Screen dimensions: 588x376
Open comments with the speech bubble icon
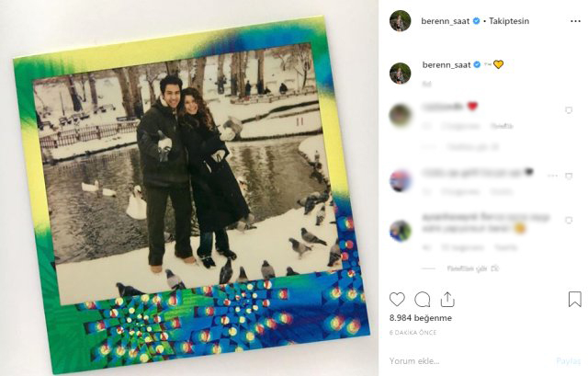point(423,300)
